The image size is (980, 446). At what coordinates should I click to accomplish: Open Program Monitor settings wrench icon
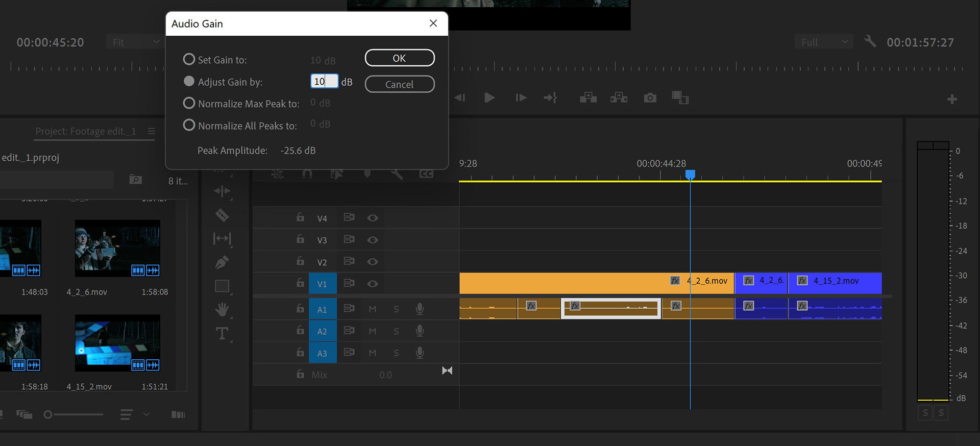870,41
